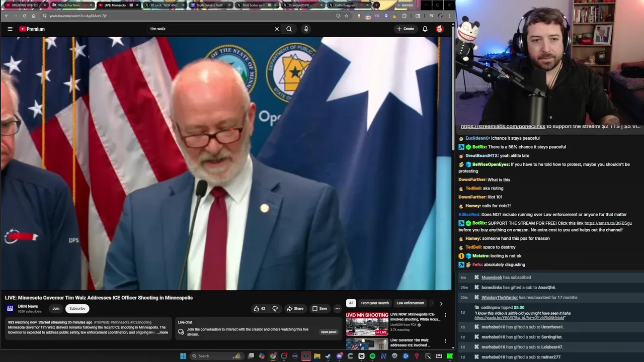644x362 pixels.
Task: Focus the browser address bar
Action: click(191, 16)
